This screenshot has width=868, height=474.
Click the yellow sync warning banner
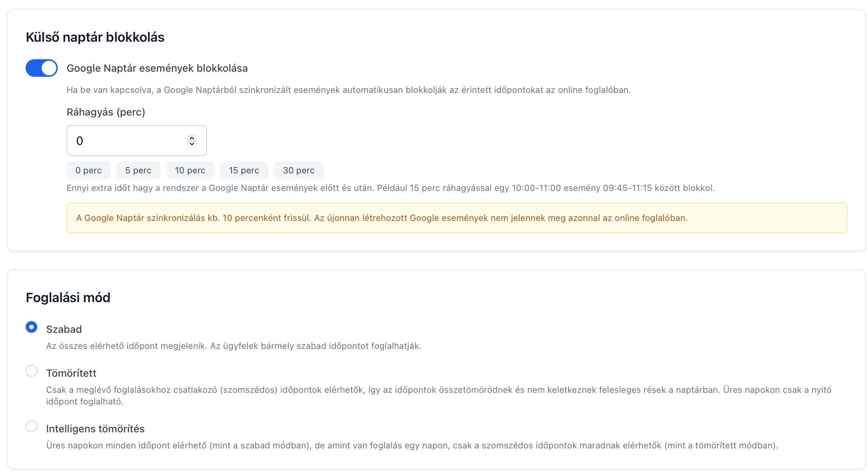pos(456,218)
